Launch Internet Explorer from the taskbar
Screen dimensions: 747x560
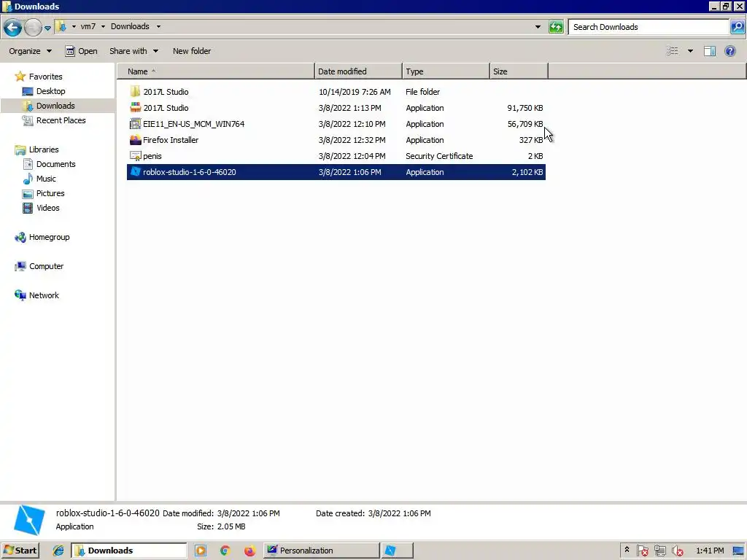pos(58,551)
